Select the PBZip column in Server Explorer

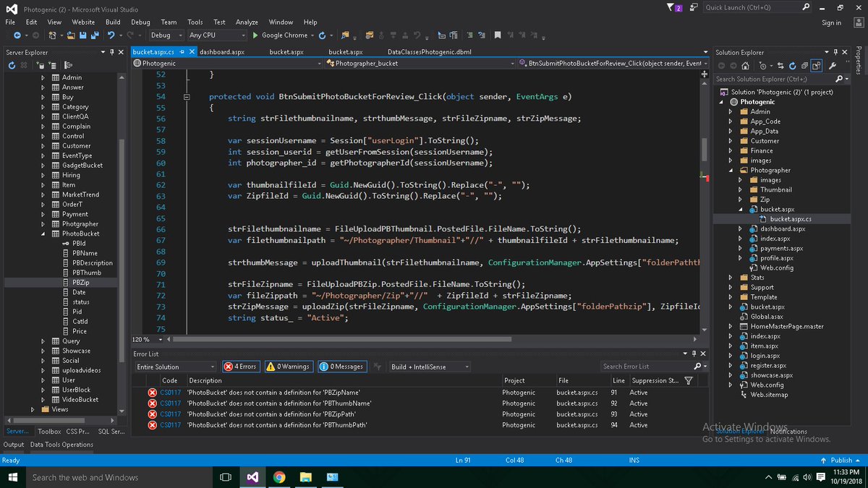[80, 283]
